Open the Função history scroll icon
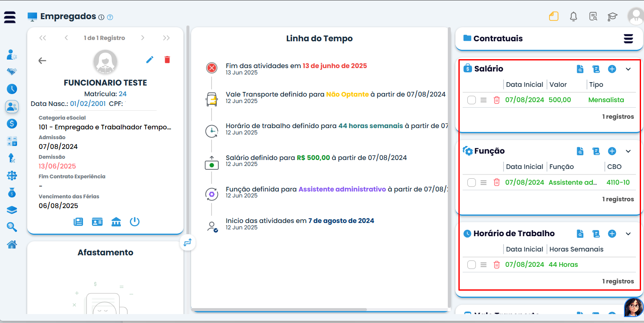The width and height of the screenshot is (644, 323). coord(596,151)
